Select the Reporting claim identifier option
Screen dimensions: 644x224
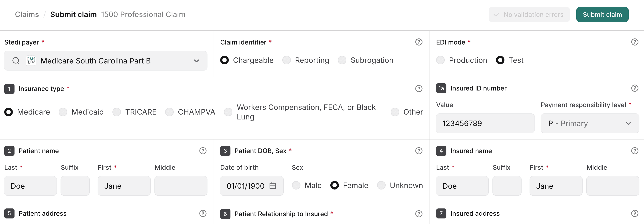click(x=287, y=60)
